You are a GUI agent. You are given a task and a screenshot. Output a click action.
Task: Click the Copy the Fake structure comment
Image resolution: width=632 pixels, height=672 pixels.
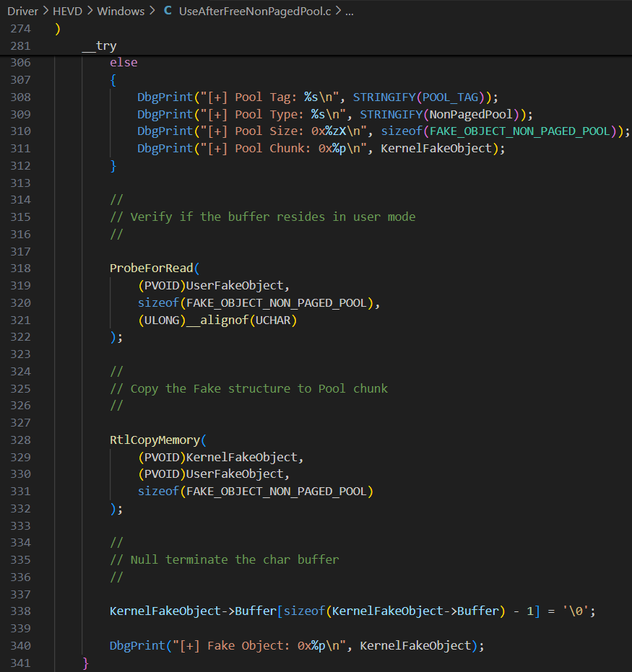coord(248,389)
